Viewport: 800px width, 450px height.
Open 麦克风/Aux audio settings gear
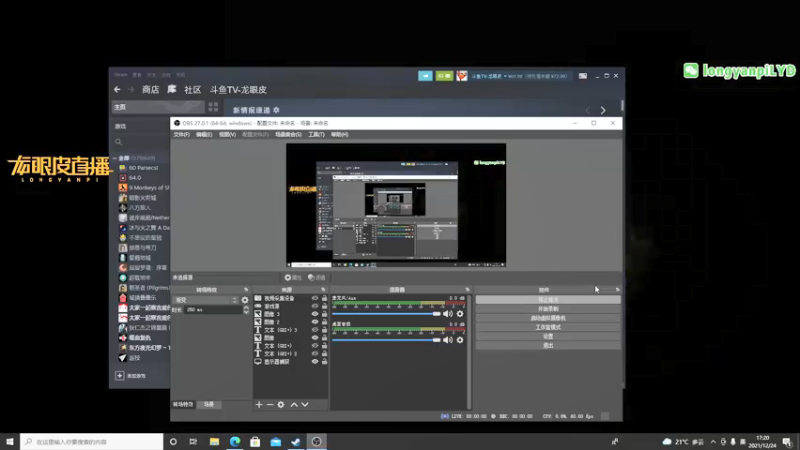click(460, 314)
